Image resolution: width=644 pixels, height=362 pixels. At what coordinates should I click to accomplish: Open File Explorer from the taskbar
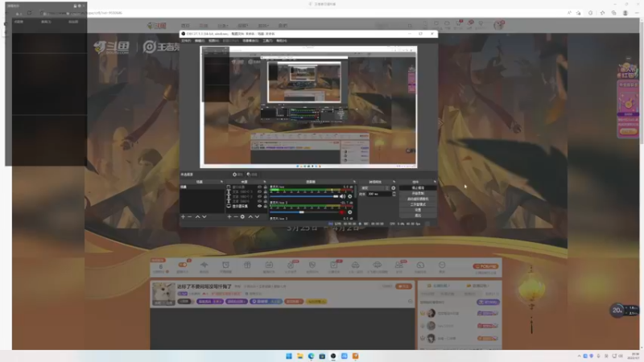pos(299,356)
